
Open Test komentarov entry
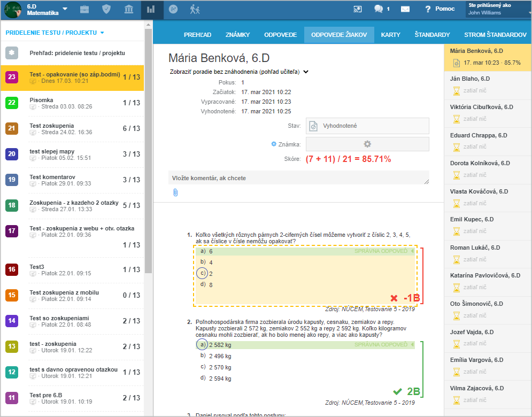click(72, 180)
